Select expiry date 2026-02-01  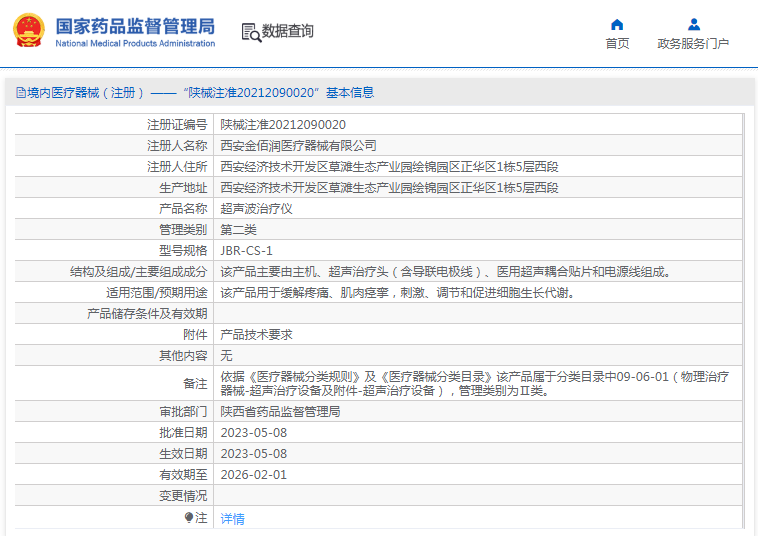coord(254,475)
